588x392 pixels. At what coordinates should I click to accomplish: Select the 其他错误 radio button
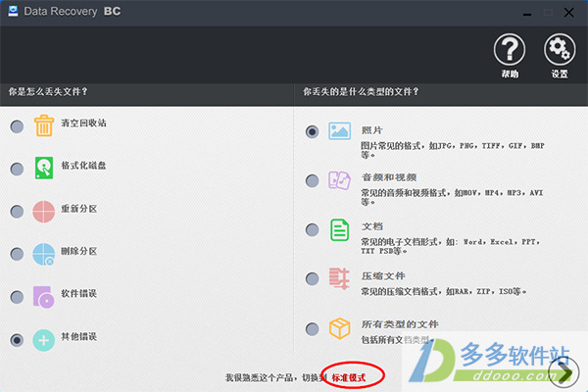pos(17,340)
